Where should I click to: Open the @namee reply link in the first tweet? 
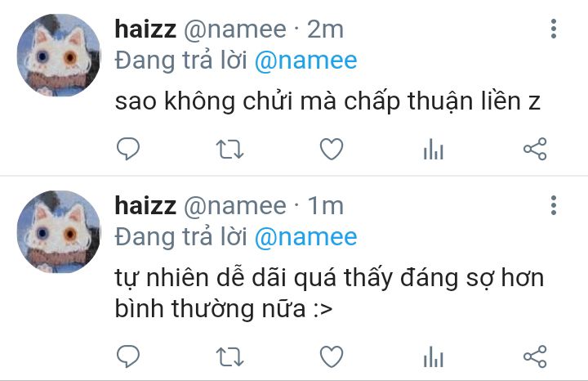click(x=305, y=61)
